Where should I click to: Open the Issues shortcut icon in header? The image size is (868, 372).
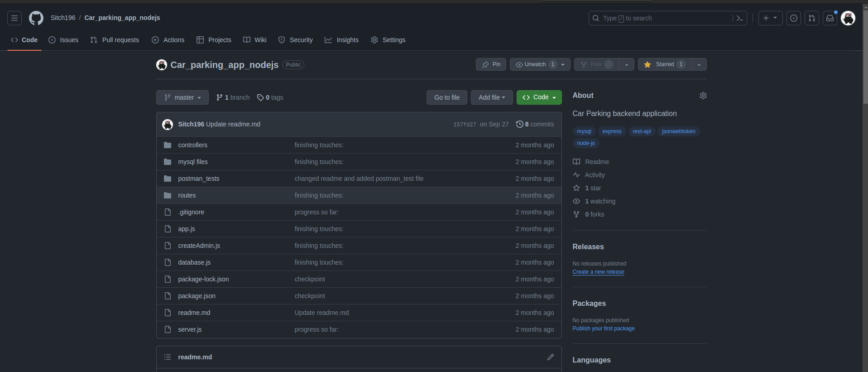click(794, 18)
